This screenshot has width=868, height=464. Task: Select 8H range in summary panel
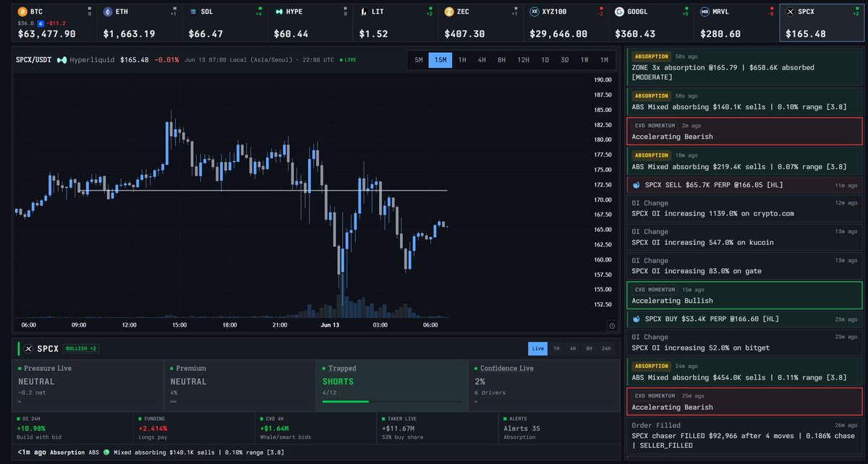590,348
